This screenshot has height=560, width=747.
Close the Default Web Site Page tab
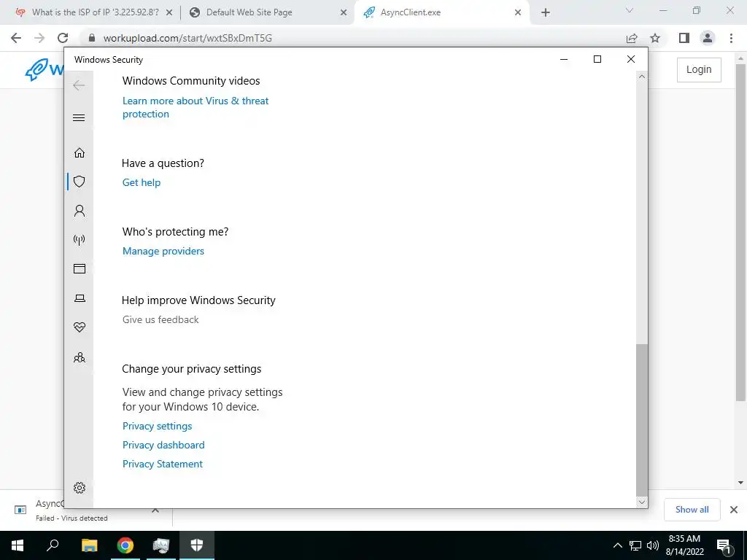pyautogui.click(x=344, y=13)
